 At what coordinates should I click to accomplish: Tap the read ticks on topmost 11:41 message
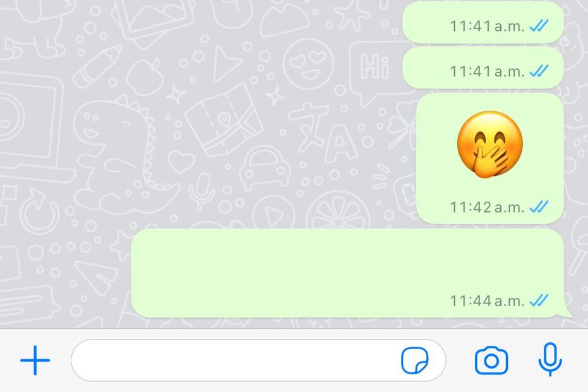click(x=539, y=26)
